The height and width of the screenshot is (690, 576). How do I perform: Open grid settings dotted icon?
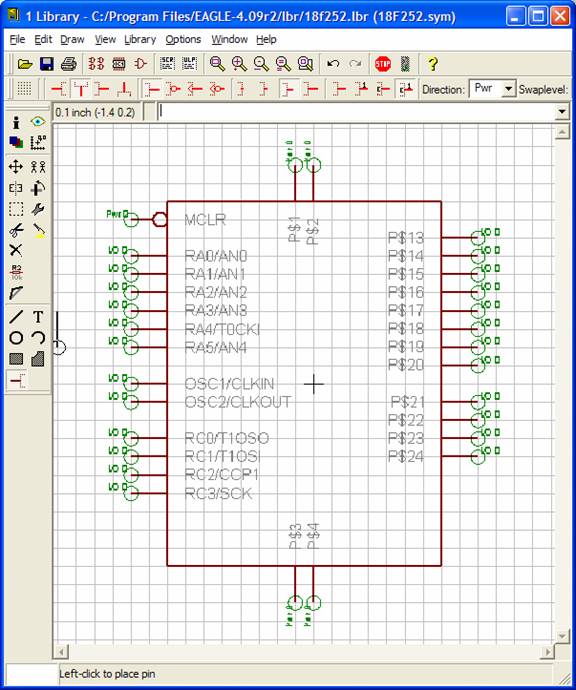24,89
